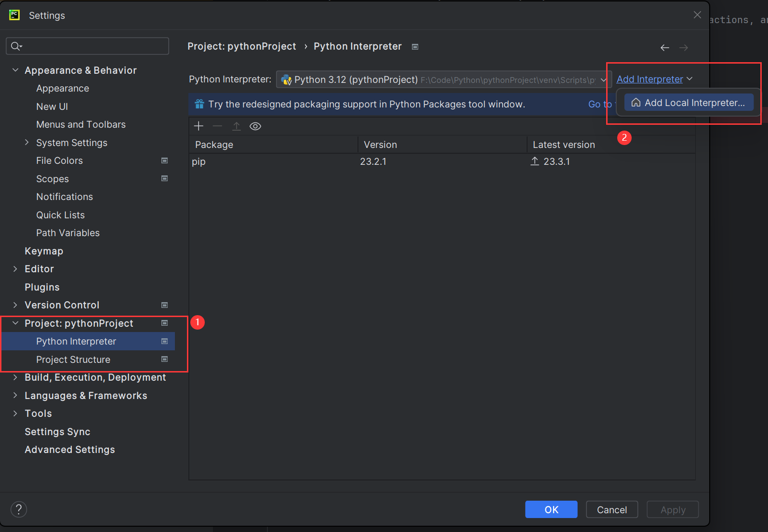This screenshot has height=532, width=768.
Task: Click the back navigation arrow
Action: pyautogui.click(x=665, y=48)
